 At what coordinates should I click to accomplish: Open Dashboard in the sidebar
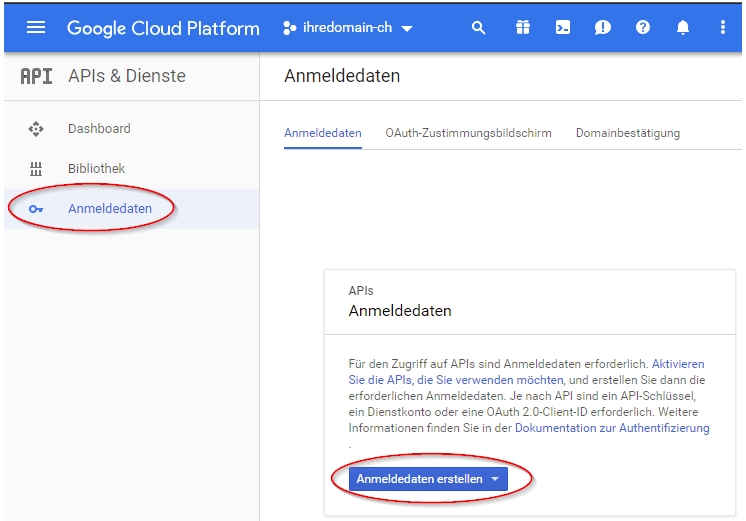click(x=132, y=128)
